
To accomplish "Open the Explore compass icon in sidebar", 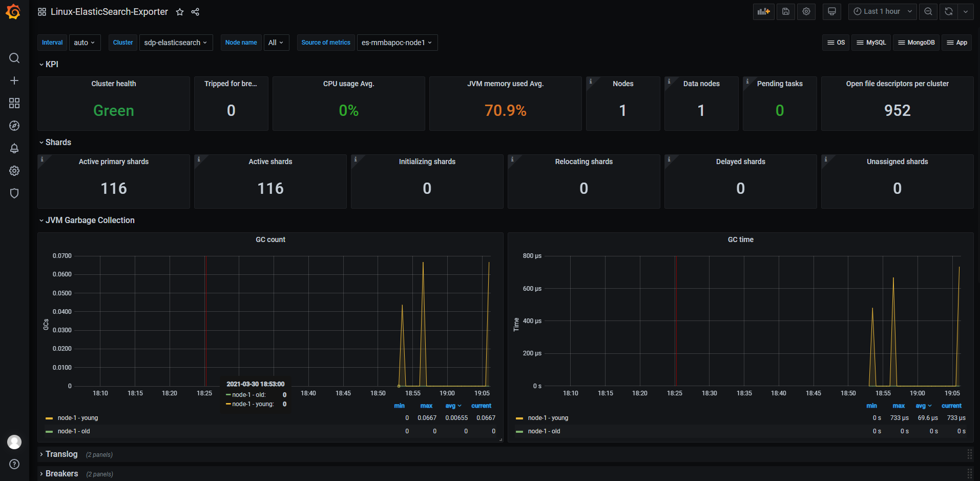I will click(x=14, y=126).
